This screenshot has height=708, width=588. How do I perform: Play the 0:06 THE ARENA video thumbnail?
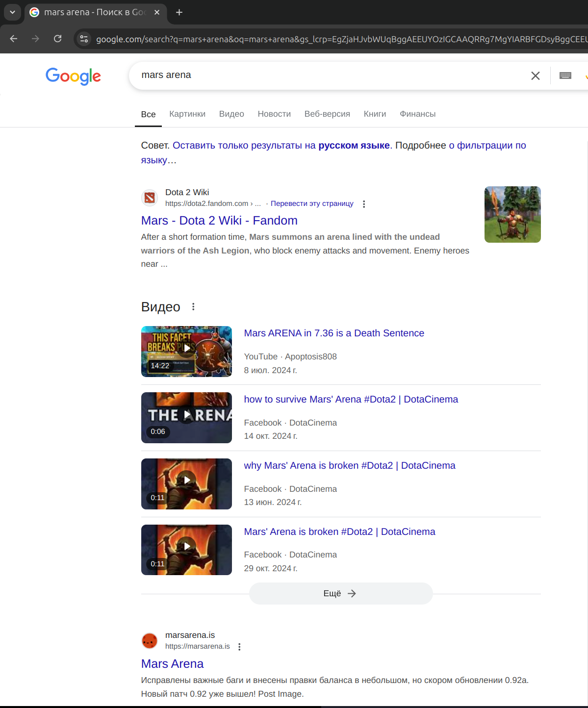tap(186, 418)
